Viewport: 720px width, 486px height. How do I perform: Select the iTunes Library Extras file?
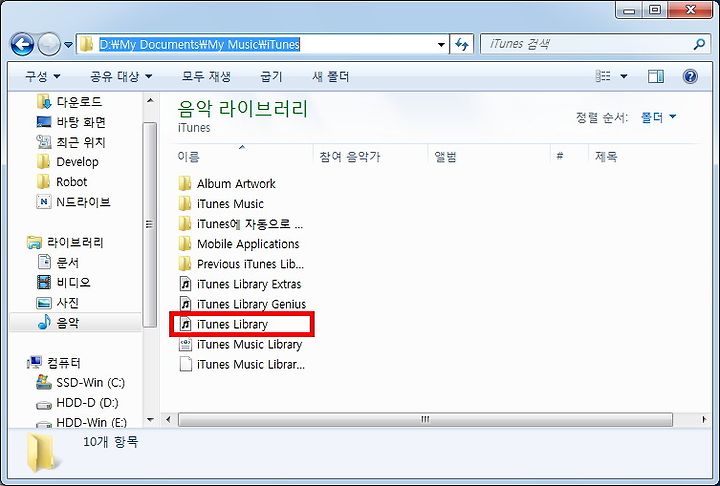coord(240,284)
